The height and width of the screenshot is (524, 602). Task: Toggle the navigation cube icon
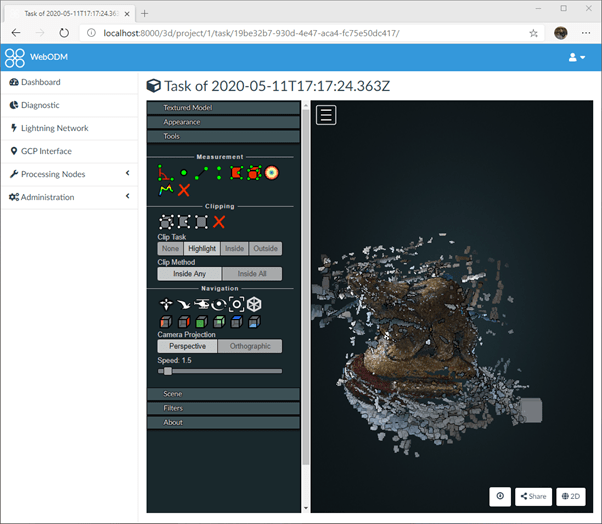click(255, 304)
